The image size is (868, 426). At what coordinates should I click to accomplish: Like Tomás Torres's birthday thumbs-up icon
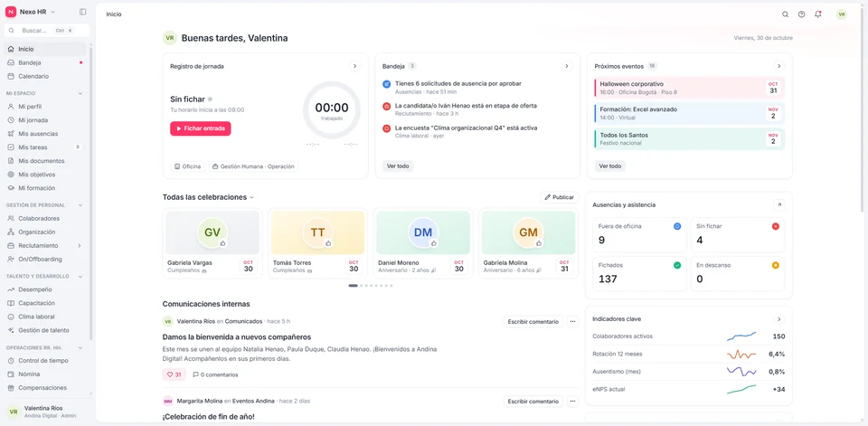tap(327, 242)
